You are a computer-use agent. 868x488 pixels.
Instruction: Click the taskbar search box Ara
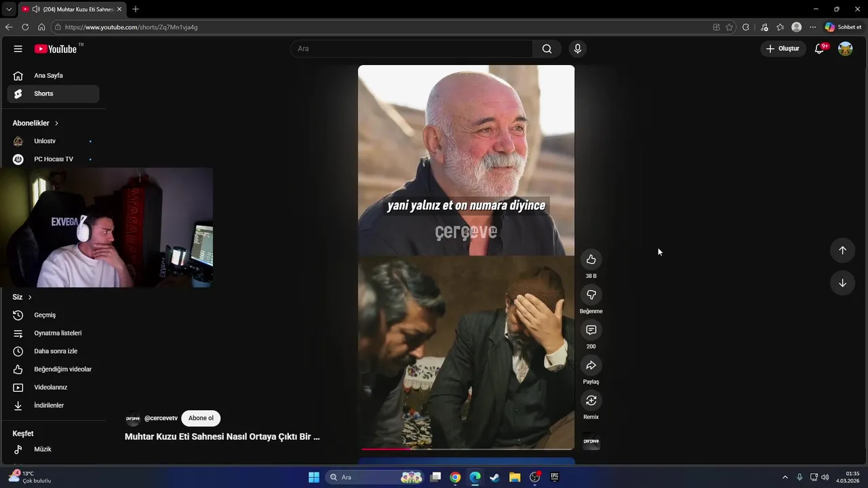pos(375,477)
